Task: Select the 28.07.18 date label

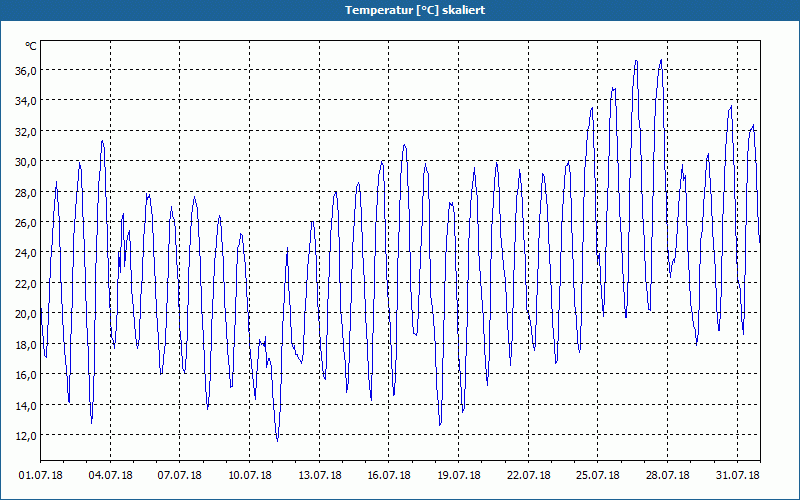Action: click(x=667, y=476)
